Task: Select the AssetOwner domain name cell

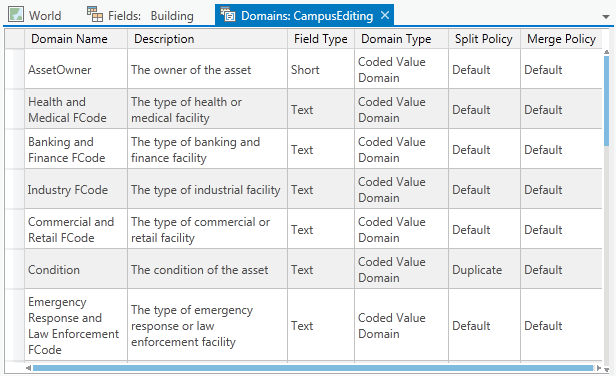Action: 76,69
